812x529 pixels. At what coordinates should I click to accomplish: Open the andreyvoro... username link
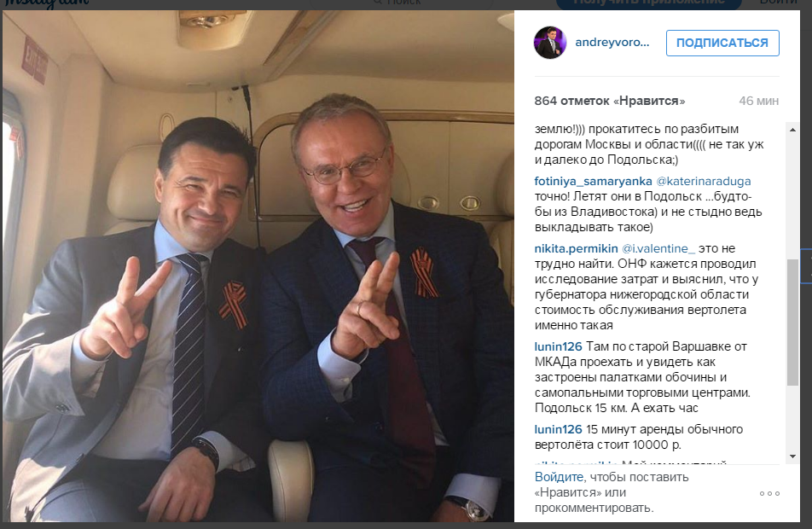[612, 43]
